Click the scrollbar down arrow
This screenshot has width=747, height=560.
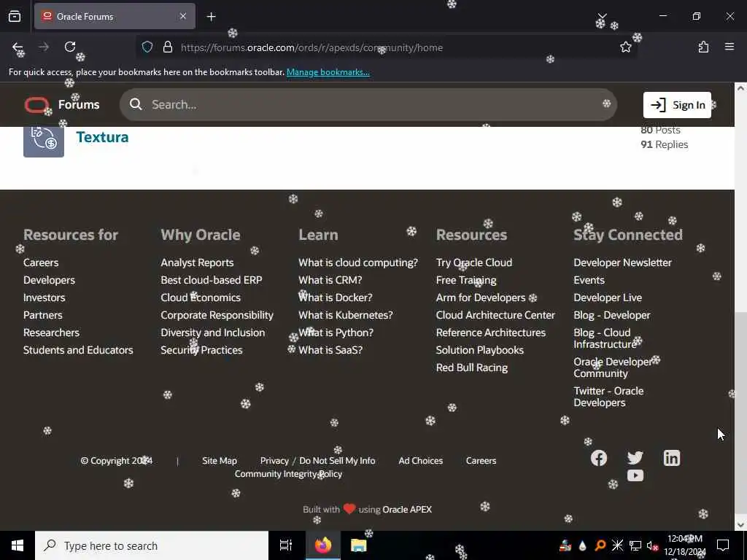(740, 525)
